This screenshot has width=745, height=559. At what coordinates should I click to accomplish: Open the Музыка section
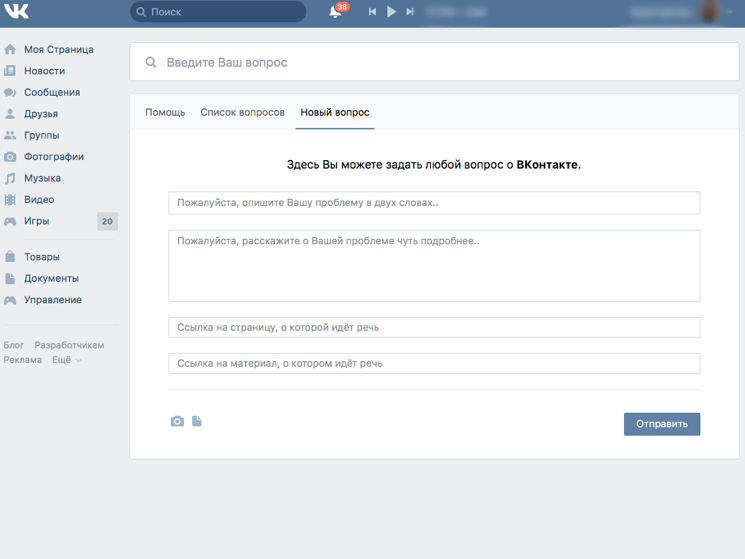[42, 178]
